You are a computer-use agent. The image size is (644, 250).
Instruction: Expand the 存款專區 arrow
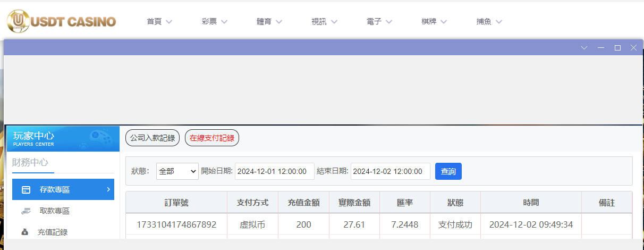point(108,189)
